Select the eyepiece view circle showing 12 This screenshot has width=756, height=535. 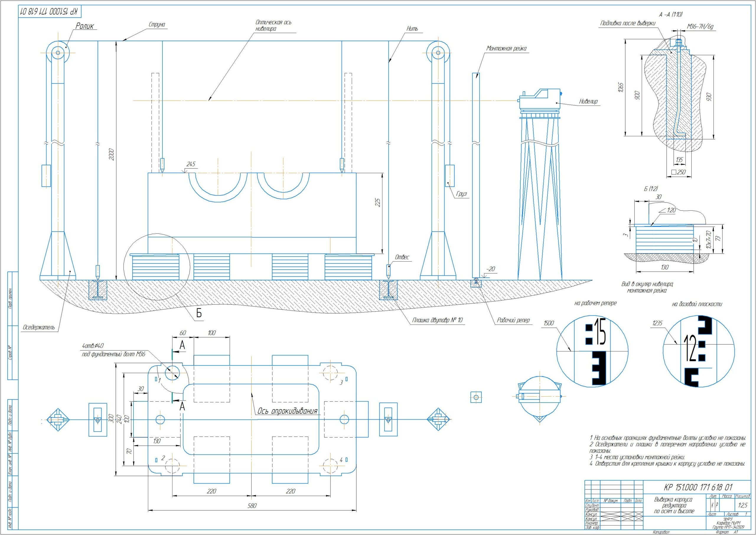click(x=698, y=351)
